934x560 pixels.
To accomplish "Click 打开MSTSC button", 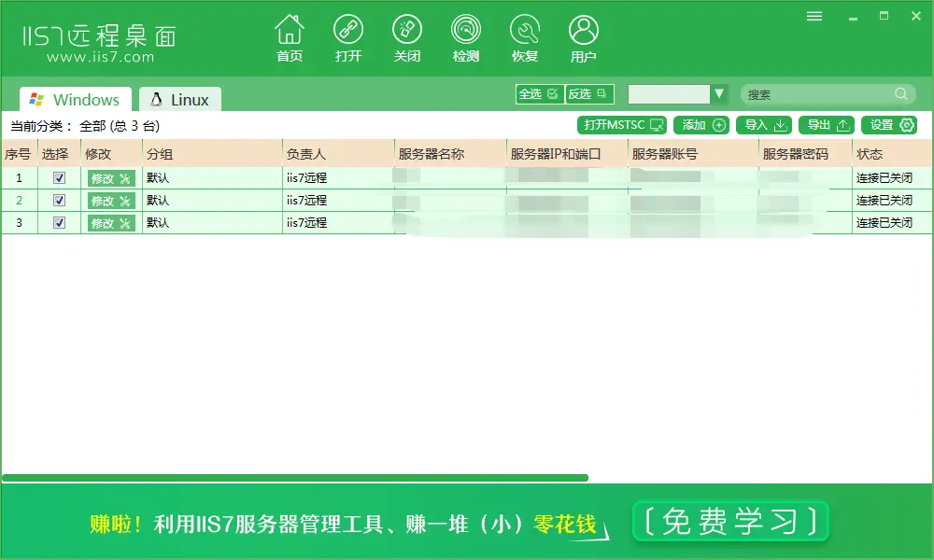I will tap(622, 125).
